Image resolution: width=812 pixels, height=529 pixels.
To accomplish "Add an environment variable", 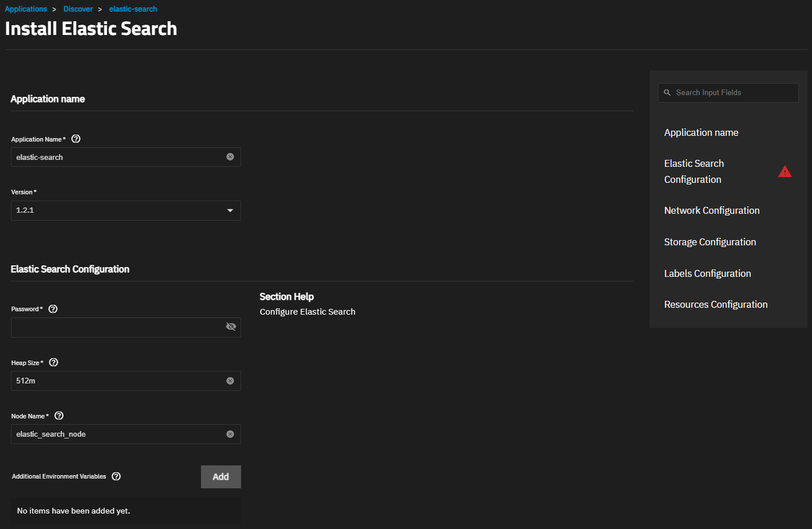I will (221, 477).
